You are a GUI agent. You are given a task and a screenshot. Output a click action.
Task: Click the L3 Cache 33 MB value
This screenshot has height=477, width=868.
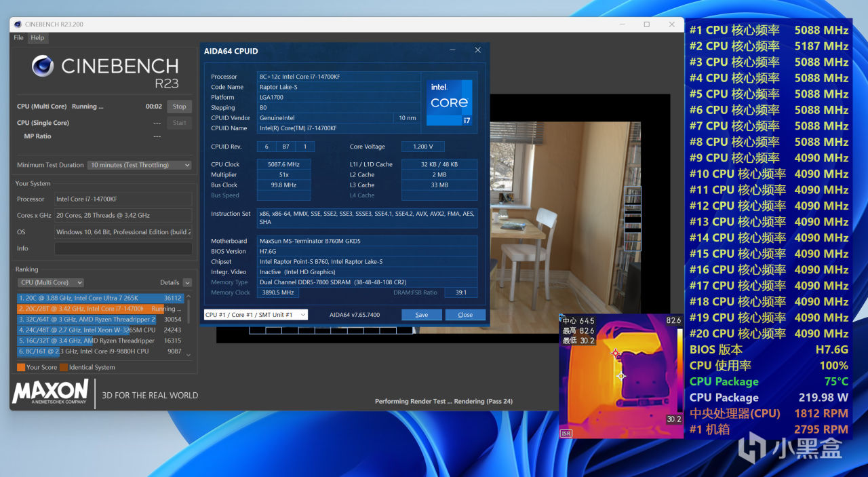439,185
